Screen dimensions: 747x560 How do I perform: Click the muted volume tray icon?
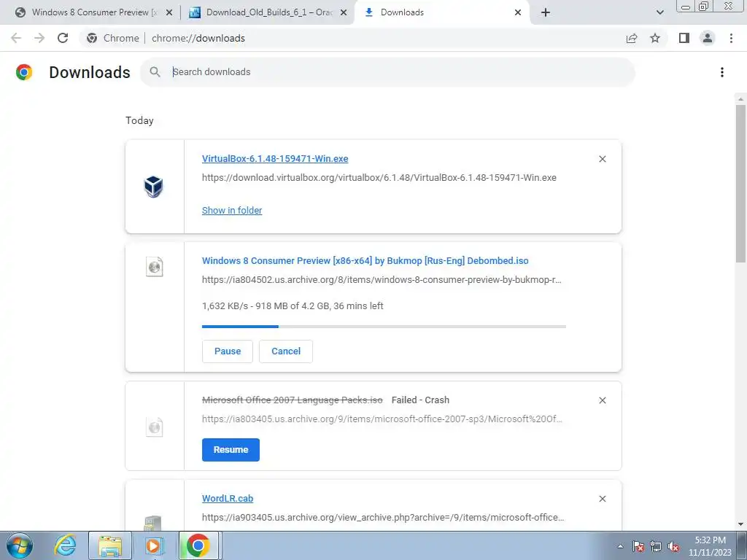(673, 547)
